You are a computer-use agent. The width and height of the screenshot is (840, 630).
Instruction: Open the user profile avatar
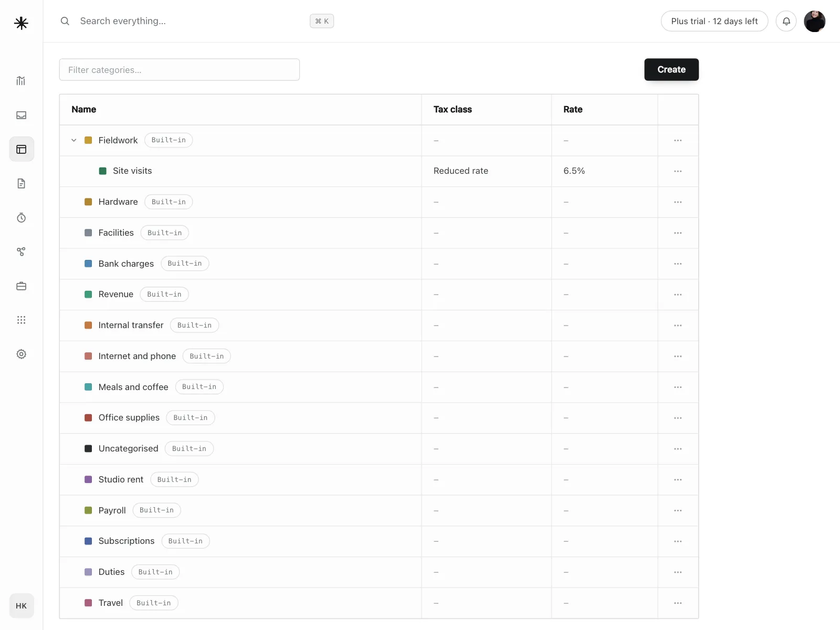pyautogui.click(x=815, y=21)
